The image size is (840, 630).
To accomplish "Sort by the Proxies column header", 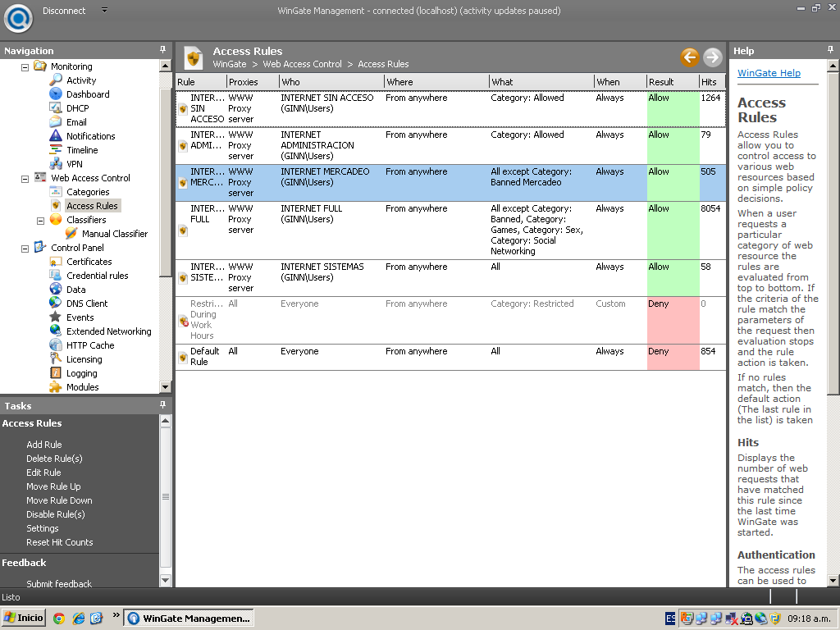I will click(253, 82).
